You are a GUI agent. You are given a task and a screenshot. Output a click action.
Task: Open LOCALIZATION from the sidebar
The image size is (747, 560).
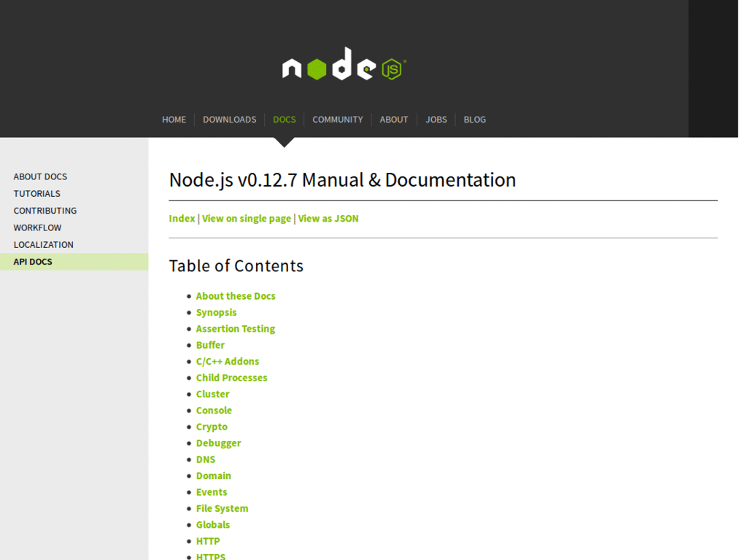click(x=42, y=244)
